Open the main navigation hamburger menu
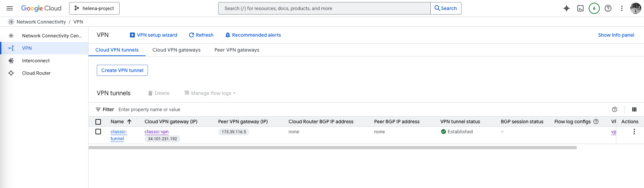This screenshot has height=188, width=644. (10, 8)
